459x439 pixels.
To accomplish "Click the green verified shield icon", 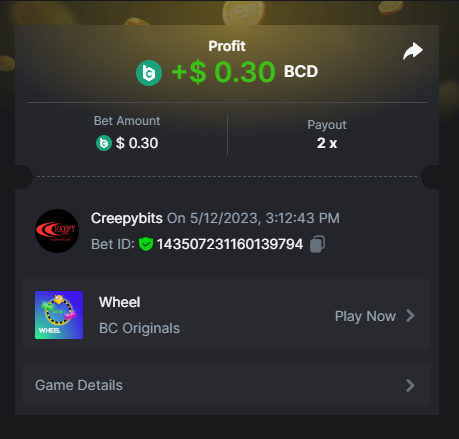I will click(146, 244).
